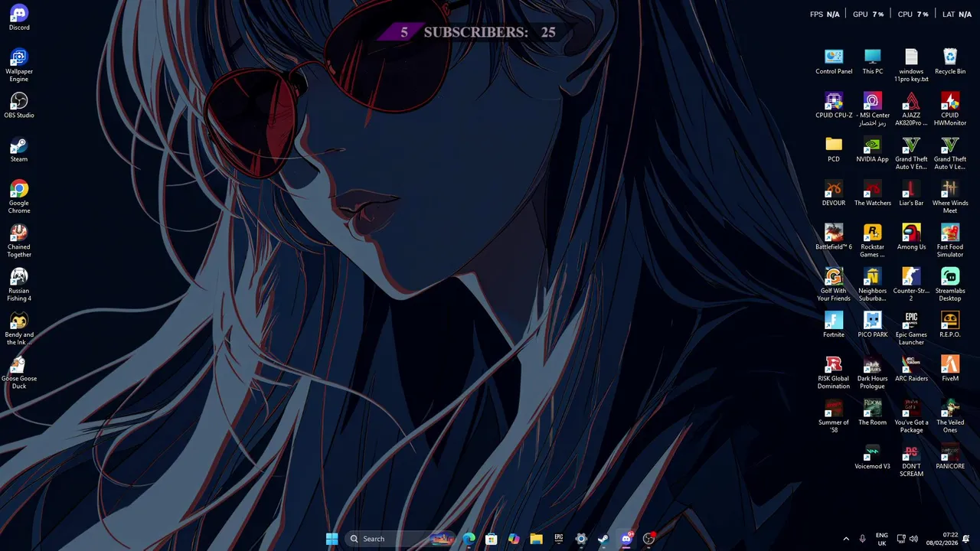This screenshot has height=551, width=980.
Task: Select the Voicemod V3 shortcut
Action: [873, 456]
